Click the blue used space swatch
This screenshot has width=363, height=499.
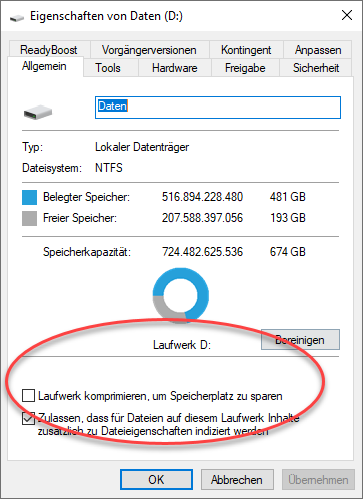point(29,197)
